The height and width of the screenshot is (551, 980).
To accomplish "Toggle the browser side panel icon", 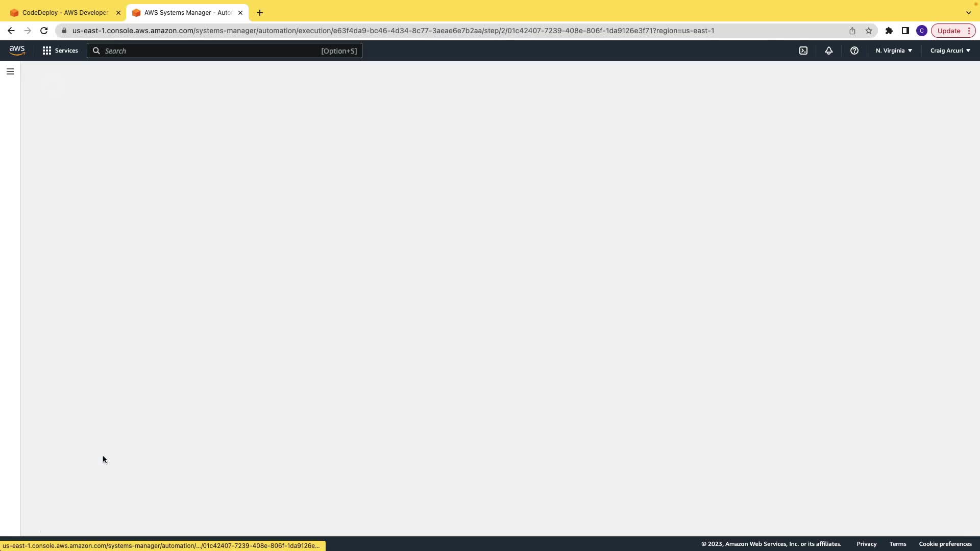I will tap(905, 31).
